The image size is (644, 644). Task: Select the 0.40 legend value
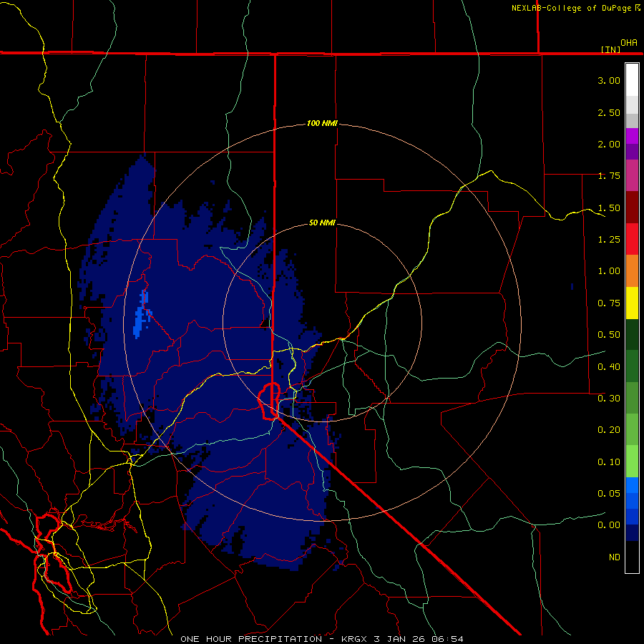point(609,367)
